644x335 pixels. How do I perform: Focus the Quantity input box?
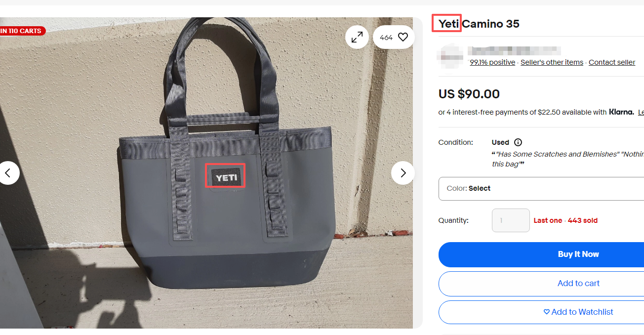coord(511,220)
